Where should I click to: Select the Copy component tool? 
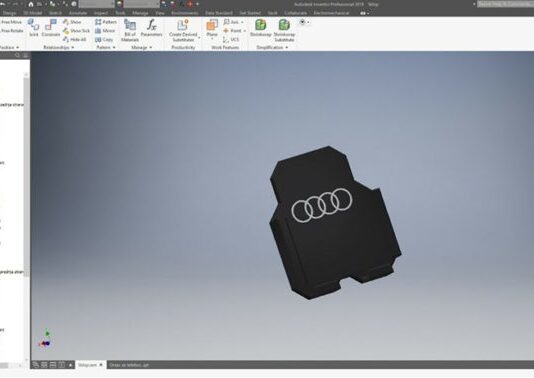pyautogui.click(x=104, y=40)
